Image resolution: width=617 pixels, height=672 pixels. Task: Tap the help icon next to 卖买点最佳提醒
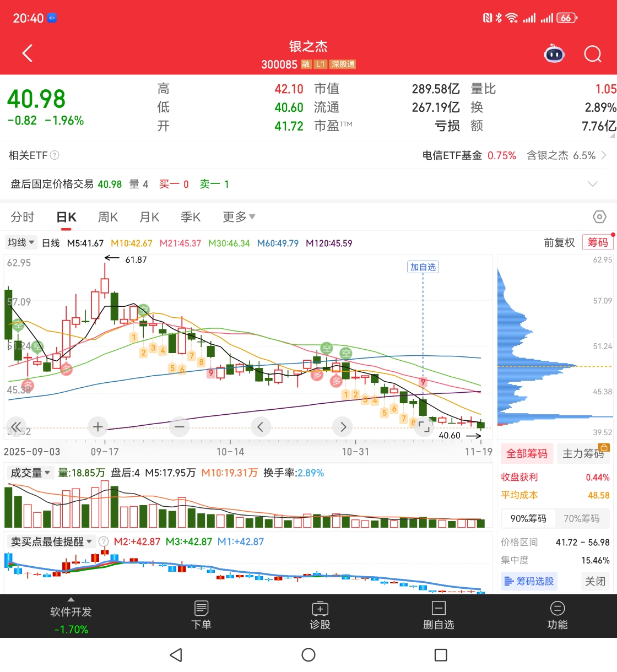[x=103, y=541]
